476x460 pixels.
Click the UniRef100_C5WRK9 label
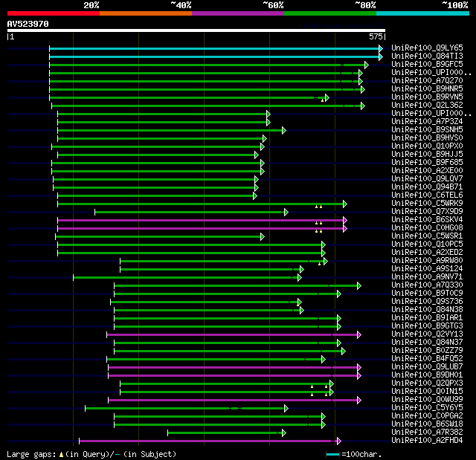coord(427,204)
